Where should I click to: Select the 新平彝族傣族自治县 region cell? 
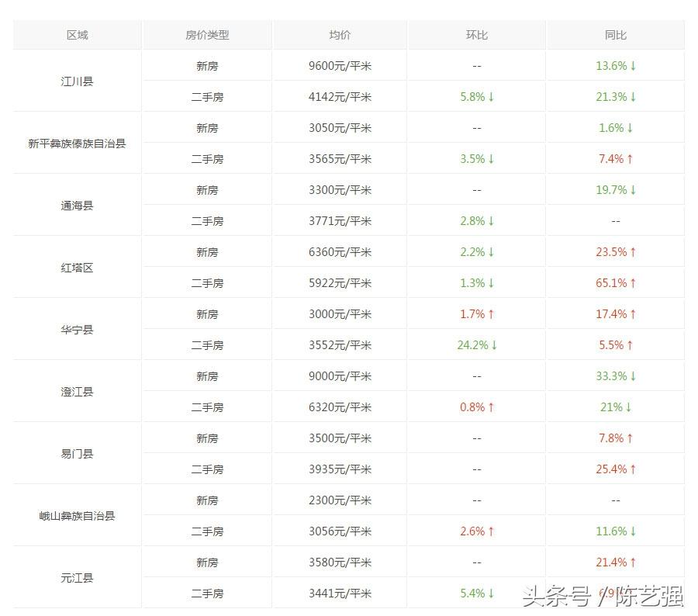77,144
